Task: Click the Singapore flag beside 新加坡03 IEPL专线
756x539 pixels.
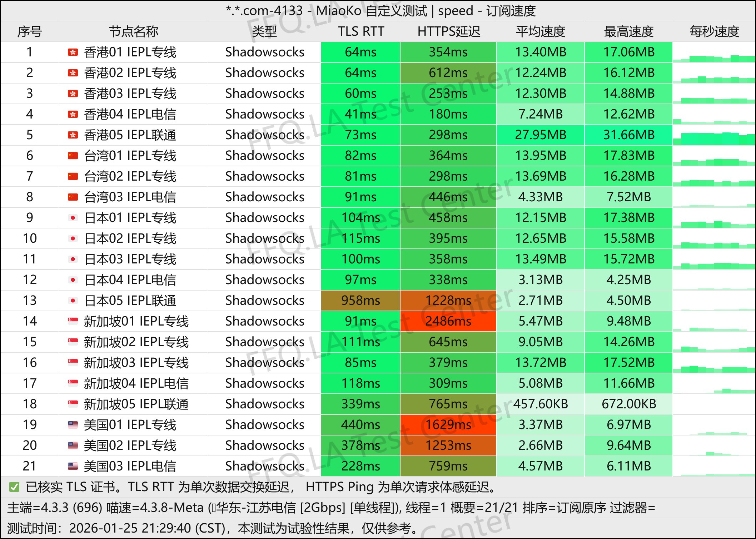Action: click(x=73, y=363)
